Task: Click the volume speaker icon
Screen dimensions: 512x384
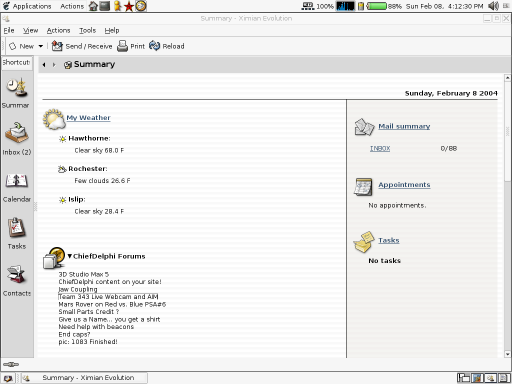Action: tap(493, 6)
